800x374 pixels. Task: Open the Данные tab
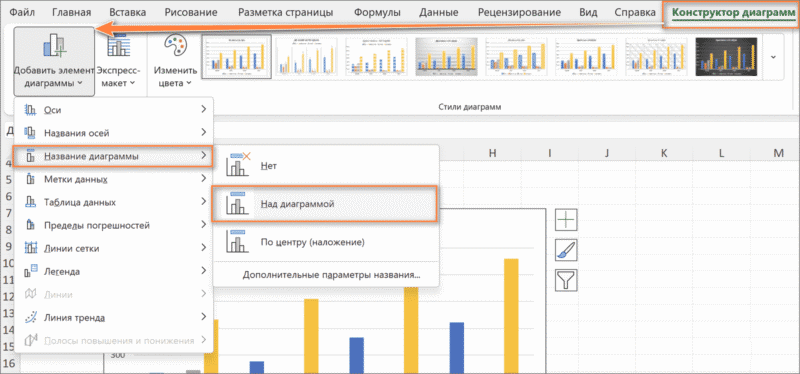pos(439,12)
